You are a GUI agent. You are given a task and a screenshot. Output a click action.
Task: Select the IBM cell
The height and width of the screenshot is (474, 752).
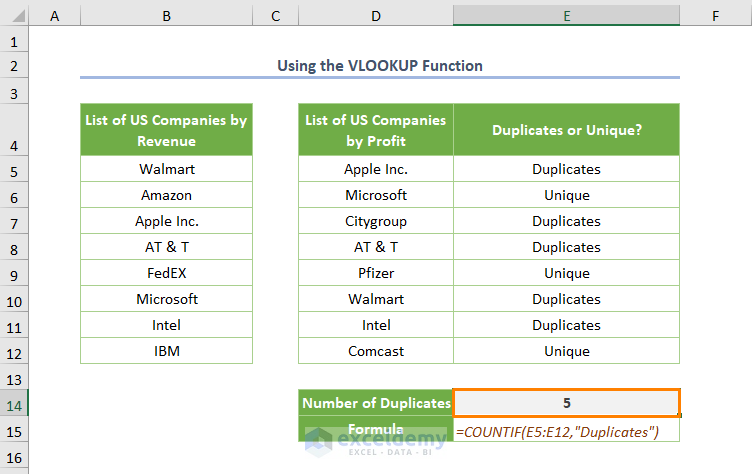166,351
